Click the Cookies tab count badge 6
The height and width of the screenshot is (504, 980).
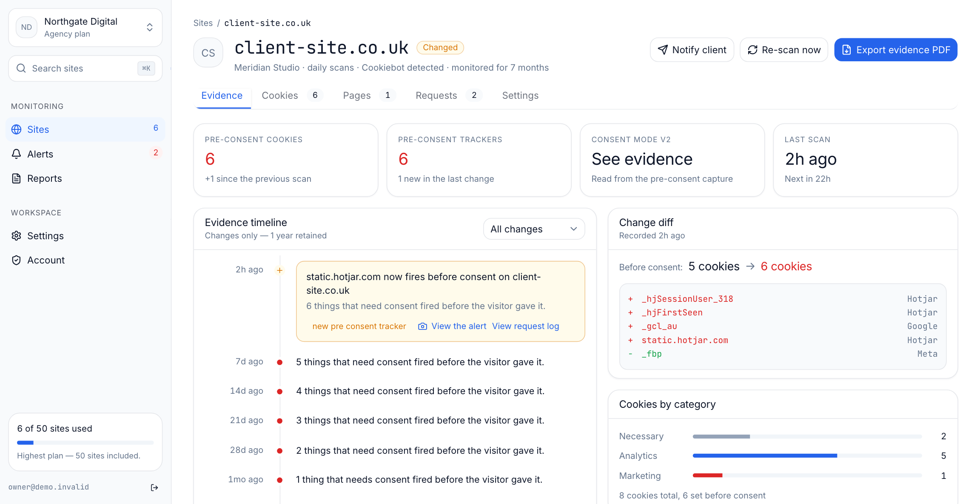pos(315,95)
